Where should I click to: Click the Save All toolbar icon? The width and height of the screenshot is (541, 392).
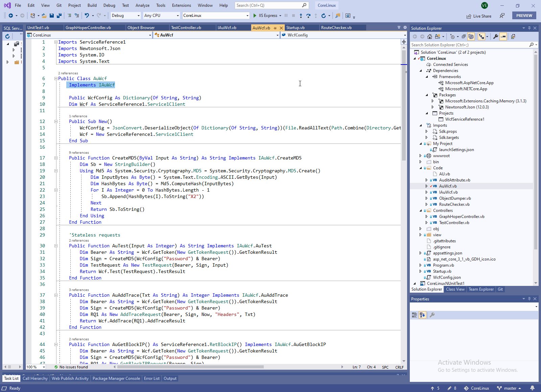[59, 16]
